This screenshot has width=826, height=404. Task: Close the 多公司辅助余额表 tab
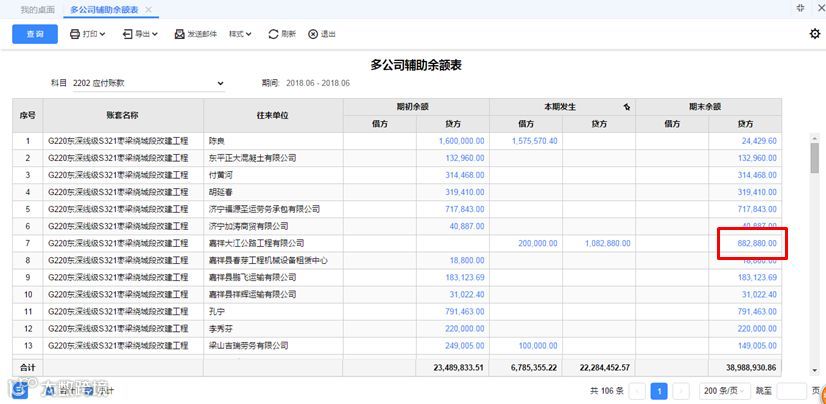(149, 9)
